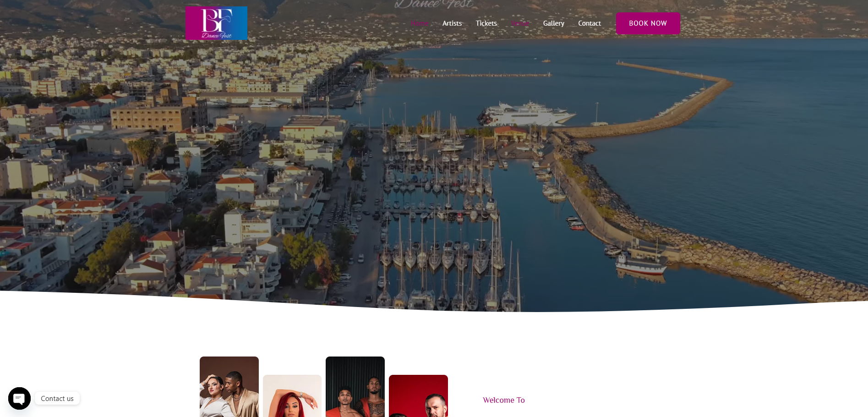This screenshot has height=417, width=868.
Task: Open the couple photo on brown background
Action: click(229, 387)
